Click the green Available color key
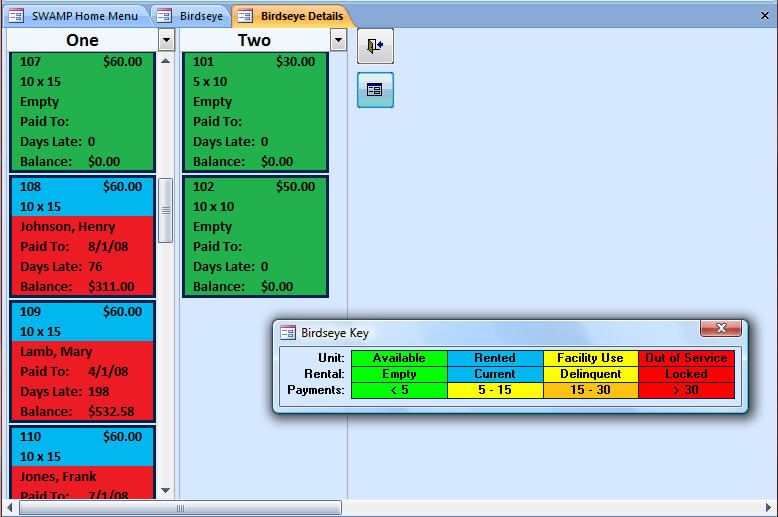The image size is (778, 517). click(x=399, y=358)
